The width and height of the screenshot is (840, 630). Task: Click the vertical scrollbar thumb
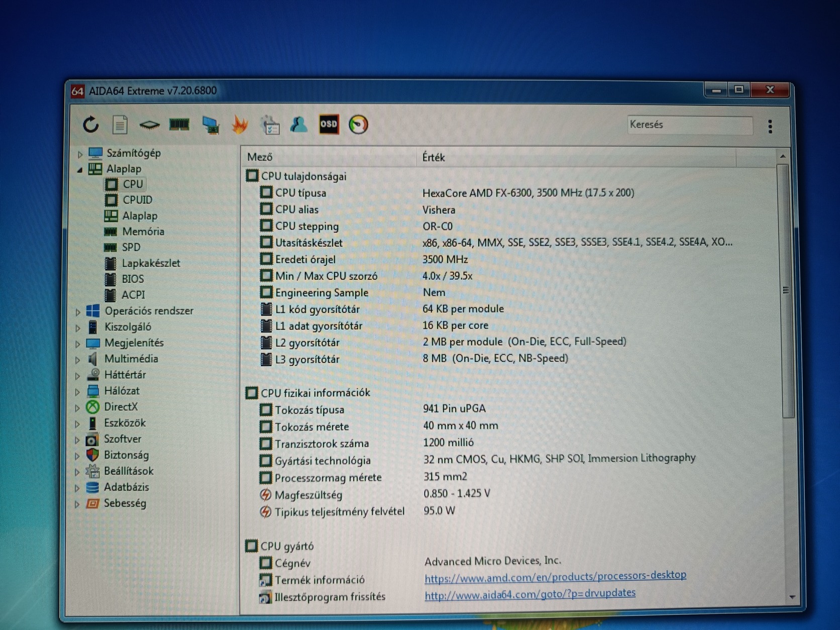click(x=786, y=290)
